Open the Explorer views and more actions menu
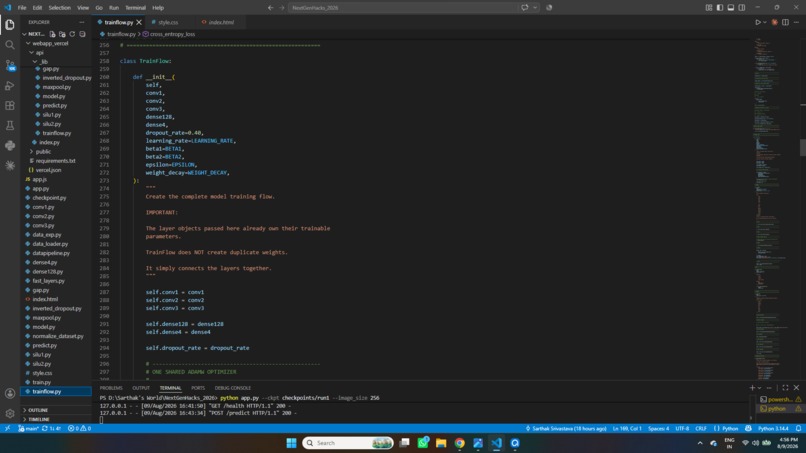 82,22
